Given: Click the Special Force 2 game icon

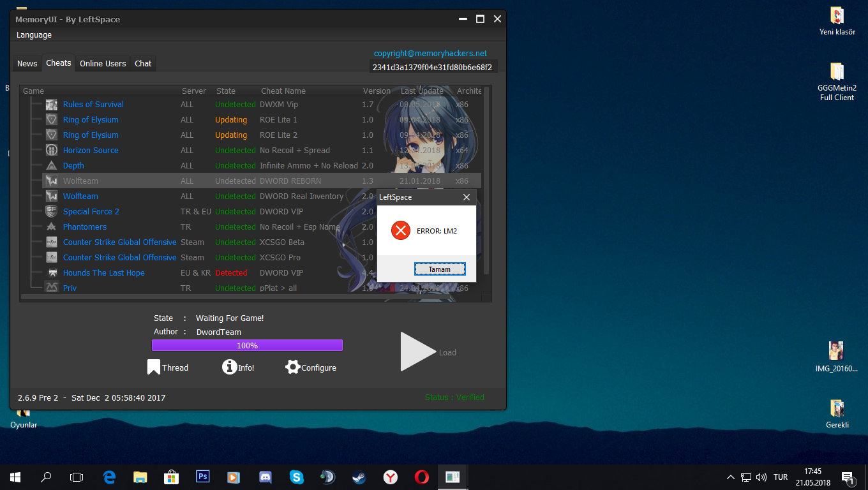Looking at the screenshot, I should click(52, 212).
